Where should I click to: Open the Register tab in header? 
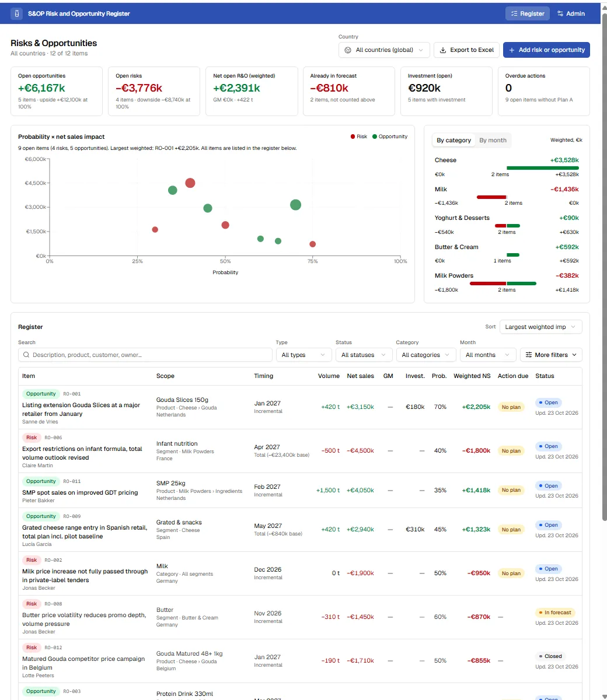(527, 13)
